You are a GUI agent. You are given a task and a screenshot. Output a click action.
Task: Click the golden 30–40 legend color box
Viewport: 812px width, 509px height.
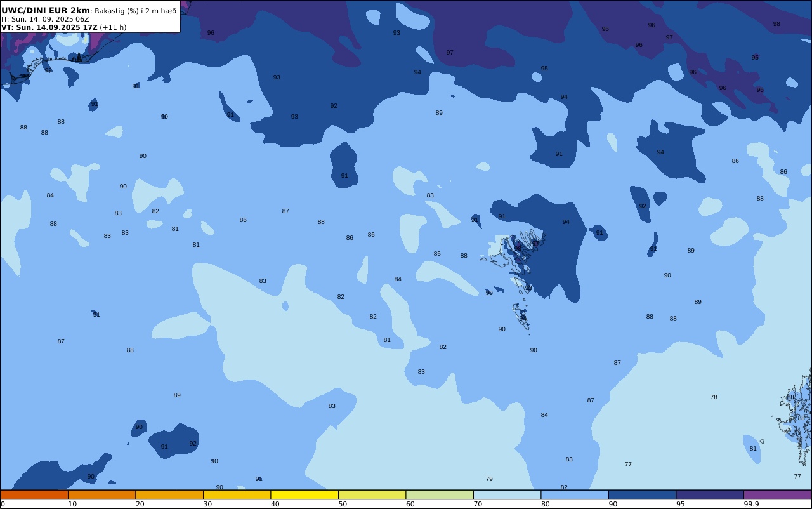tap(237, 494)
